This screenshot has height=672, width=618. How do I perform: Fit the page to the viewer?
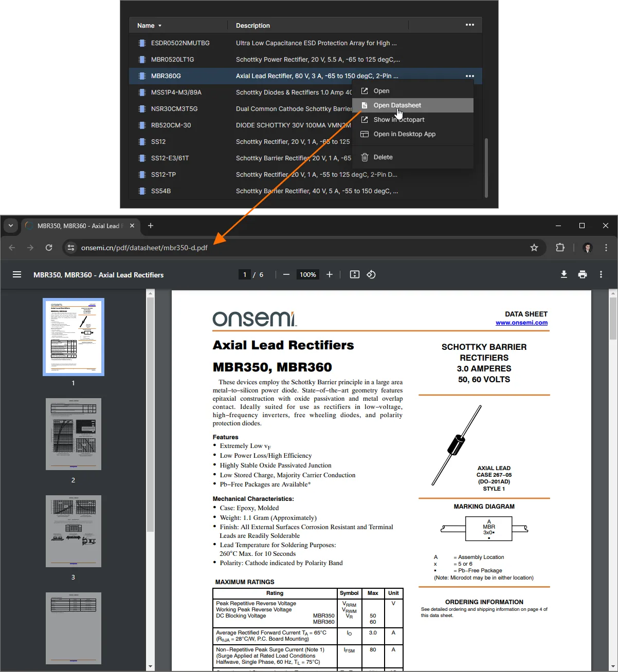click(354, 274)
